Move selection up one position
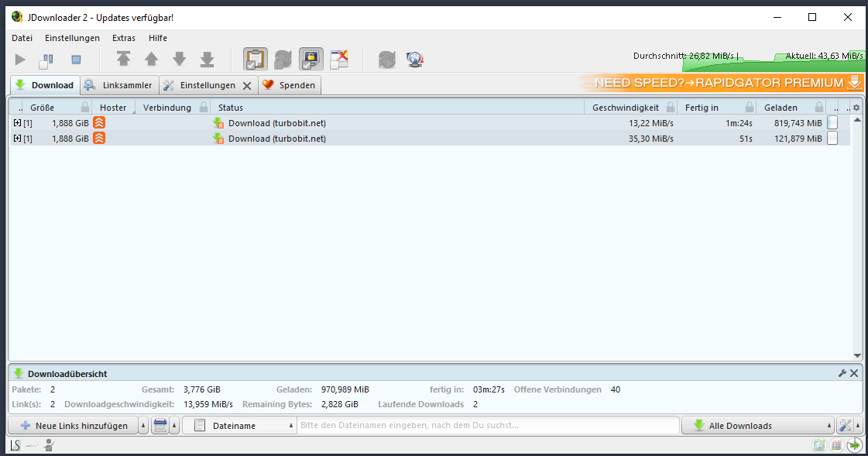This screenshot has width=868, height=456. tap(151, 59)
